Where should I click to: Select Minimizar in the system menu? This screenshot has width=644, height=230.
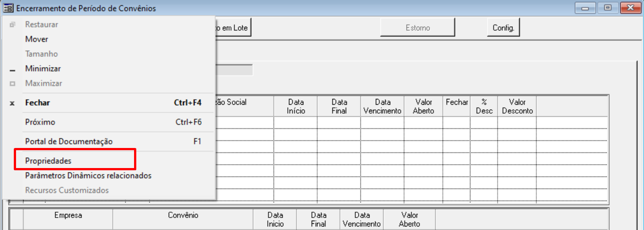click(x=109, y=69)
